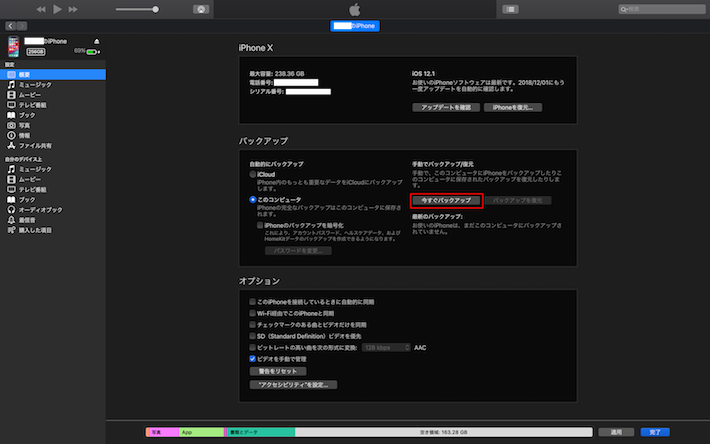Select the iCloud backup radio button
Viewport: 710px width, 444px height.
[x=253, y=174]
